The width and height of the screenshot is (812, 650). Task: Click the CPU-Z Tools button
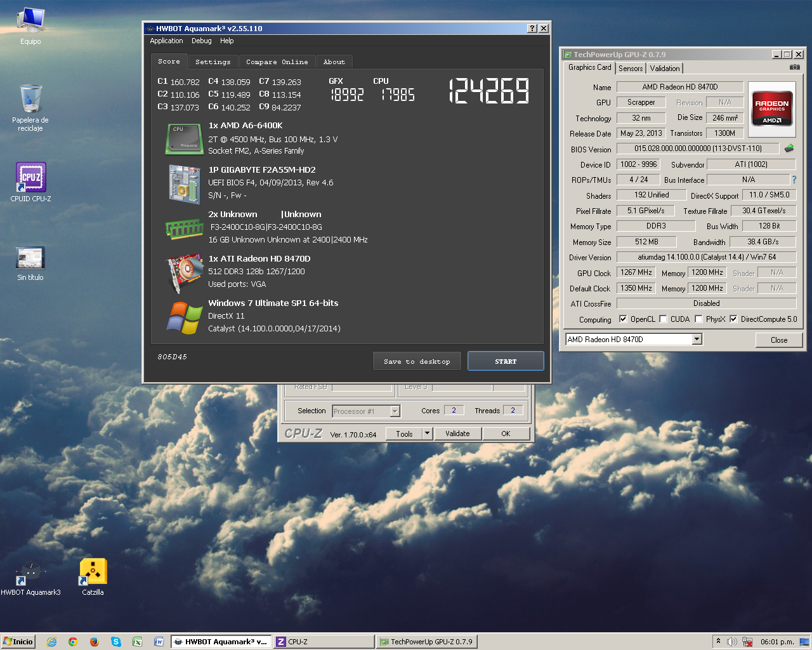(x=404, y=434)
